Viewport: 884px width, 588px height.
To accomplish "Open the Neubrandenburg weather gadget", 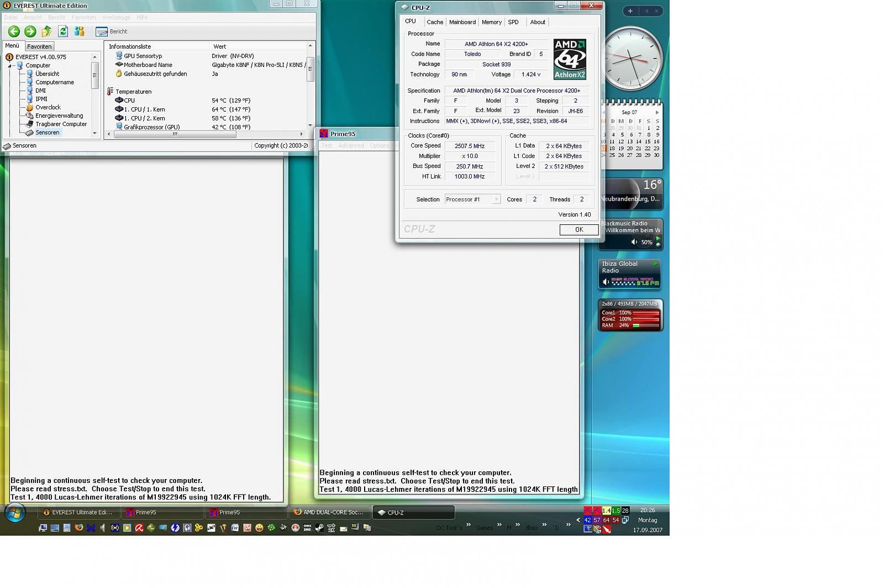I will coord(630,194).
